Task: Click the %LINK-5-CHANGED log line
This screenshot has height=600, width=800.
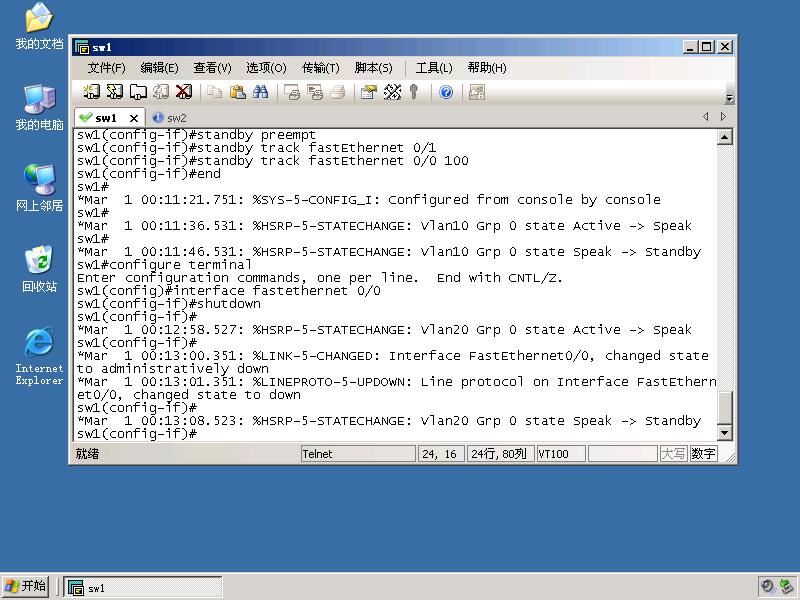Action: tap(393, 362)
